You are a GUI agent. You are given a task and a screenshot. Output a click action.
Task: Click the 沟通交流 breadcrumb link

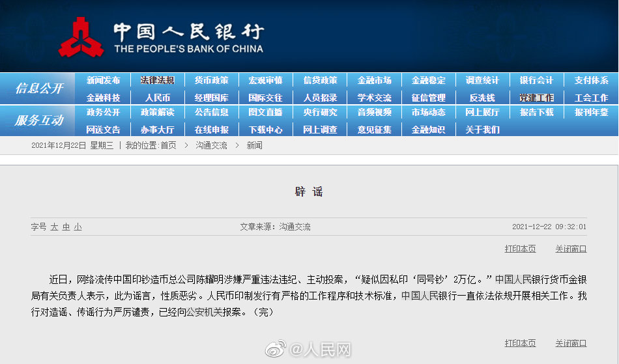[211, 146]
